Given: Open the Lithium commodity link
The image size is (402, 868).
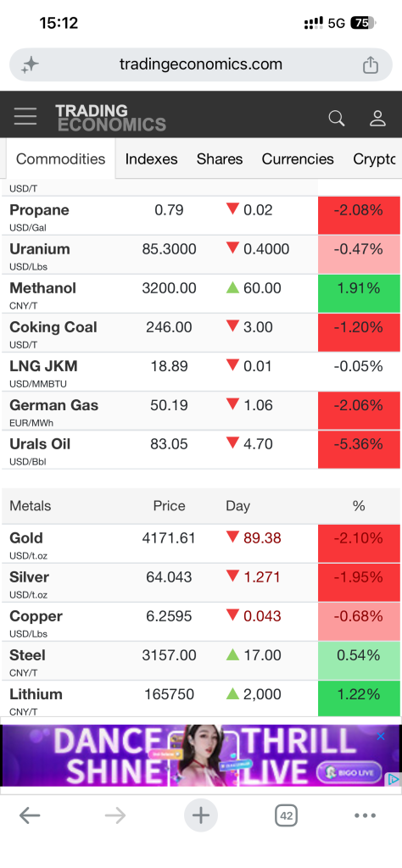Looking at the screenshot, I should pyautogui.click(x=36, y=694).
